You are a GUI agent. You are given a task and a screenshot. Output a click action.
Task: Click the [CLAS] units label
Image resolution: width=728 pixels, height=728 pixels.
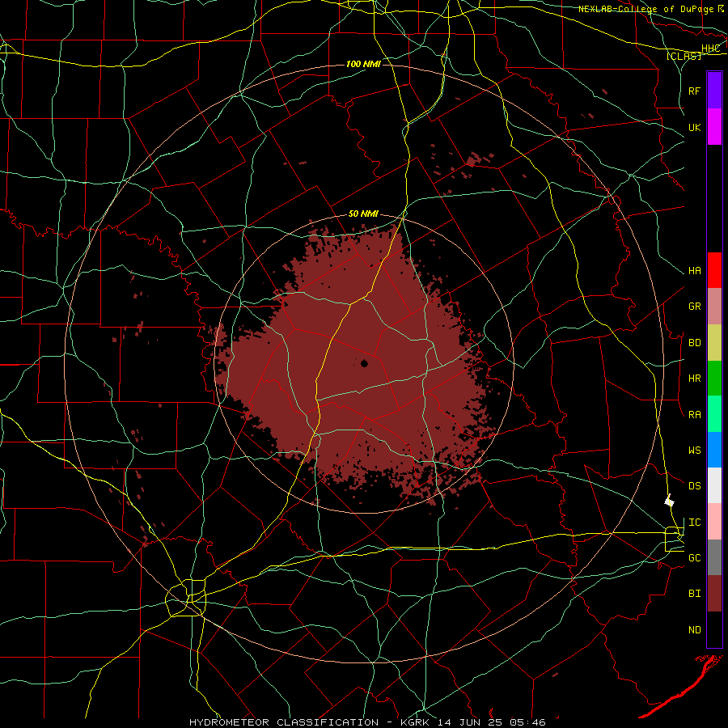pyautogui.click(x=684, y=56)
